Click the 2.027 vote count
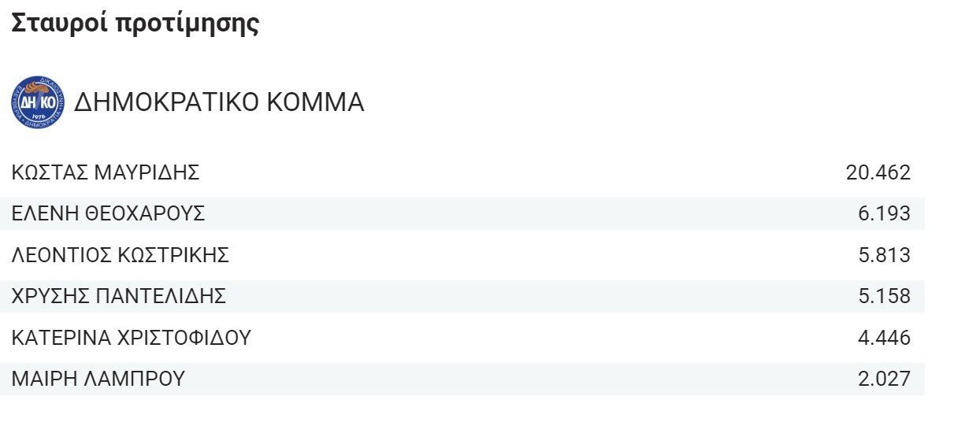 (x=884, y=379)
